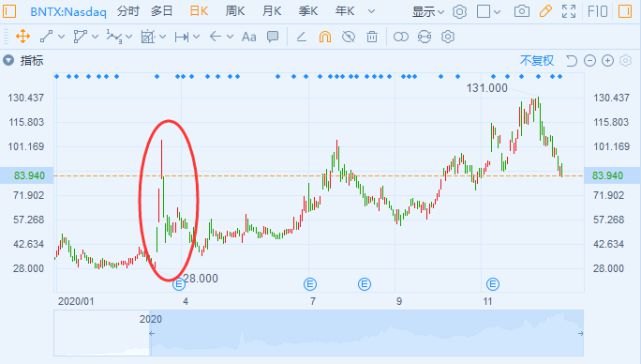Select the chart measurement tool

tap(148, 37)
